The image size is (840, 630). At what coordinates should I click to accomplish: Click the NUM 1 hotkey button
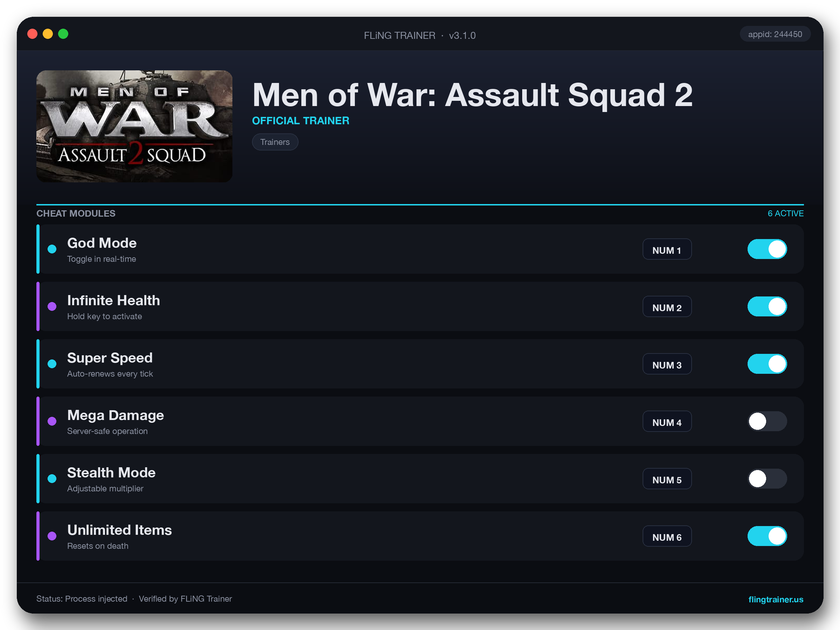click(x=667, y=249)
